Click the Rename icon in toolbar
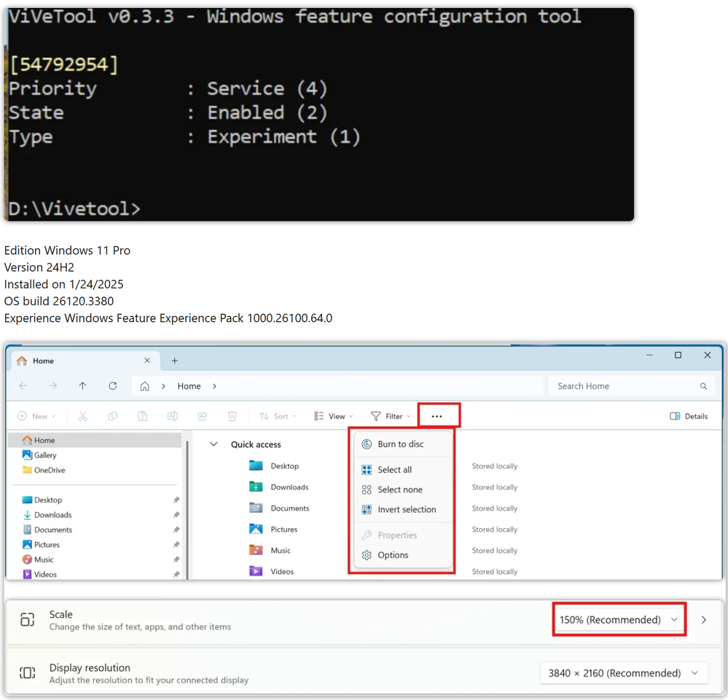This screenshot has width=728, height=700. 172,417
